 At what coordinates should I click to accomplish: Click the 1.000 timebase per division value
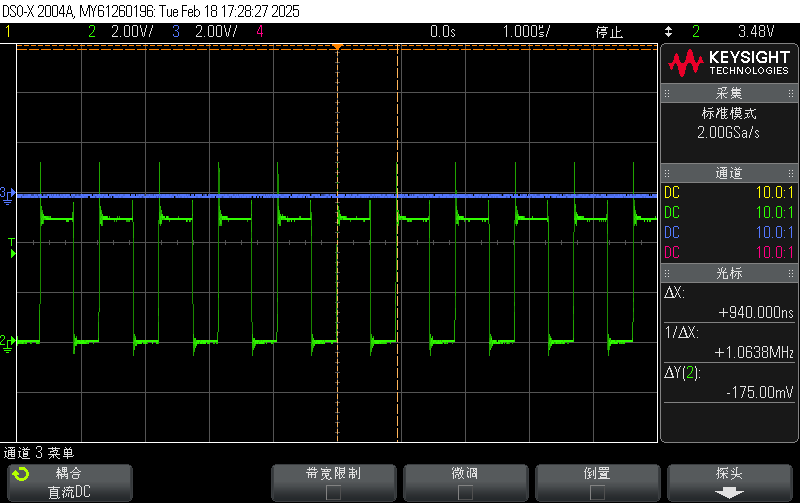click(x=526, y=32)
